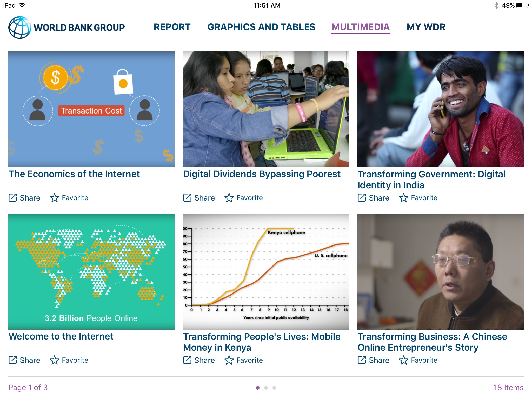The width and height of the screenshot is (532, 399).
Task: Toggle favorite star for Mobile Money in Kenya
Action: click(x=229, y=360)
